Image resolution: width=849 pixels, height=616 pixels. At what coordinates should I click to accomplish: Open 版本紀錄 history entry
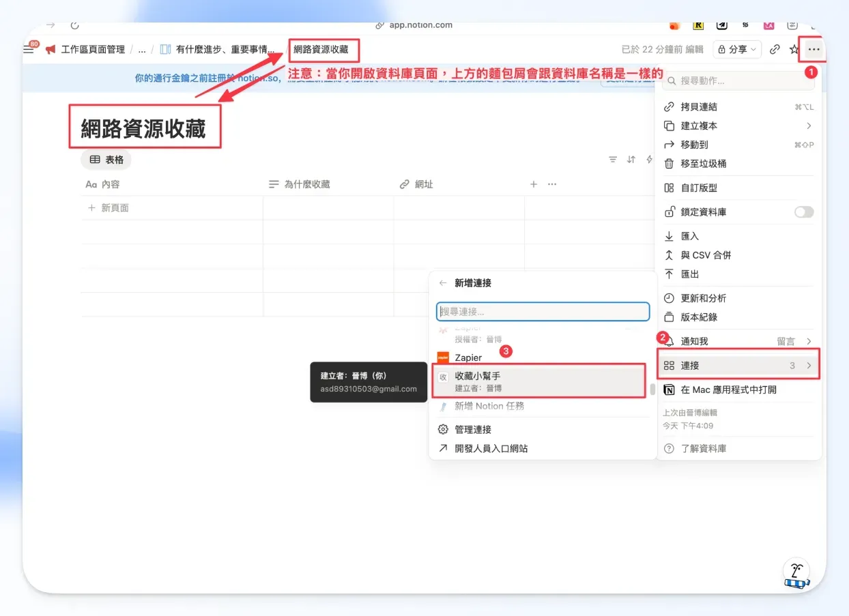pos(738,317)
